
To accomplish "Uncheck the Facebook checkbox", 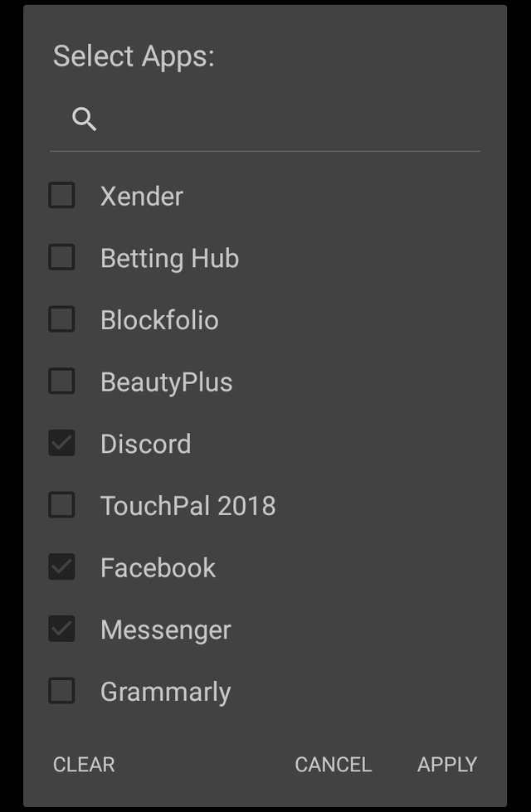I will point(61,566).
